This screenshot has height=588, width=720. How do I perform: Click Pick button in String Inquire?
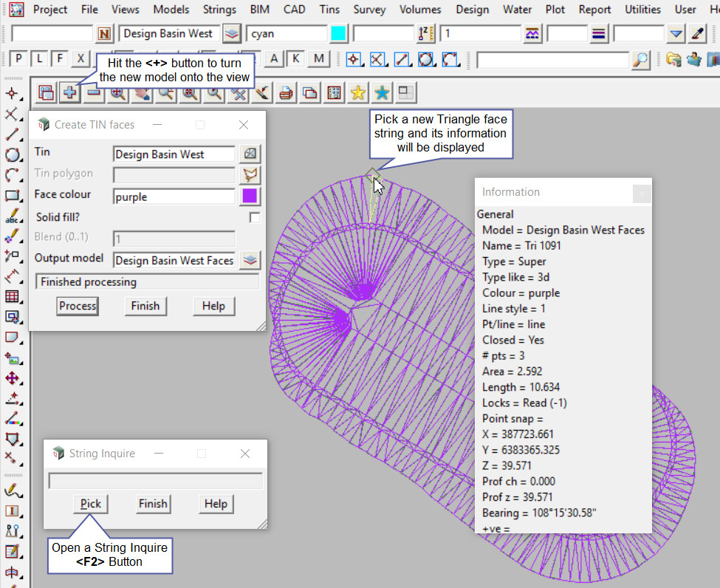(91, 504)
